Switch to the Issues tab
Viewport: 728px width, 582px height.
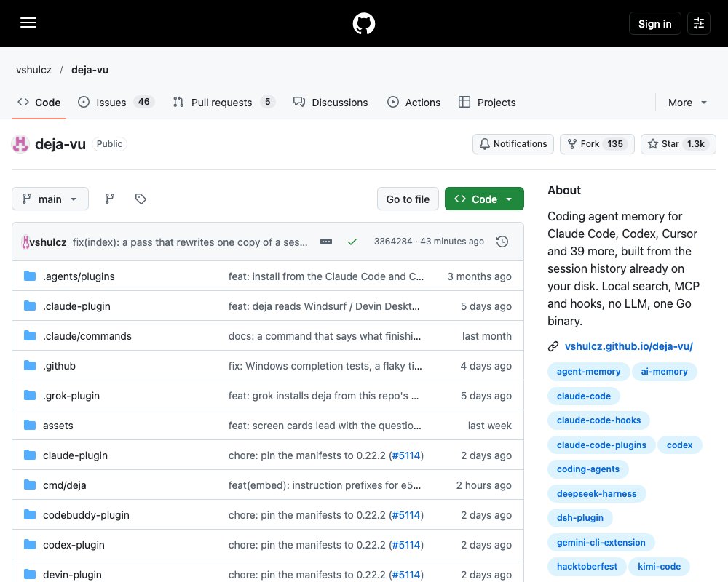pos(116,103)
